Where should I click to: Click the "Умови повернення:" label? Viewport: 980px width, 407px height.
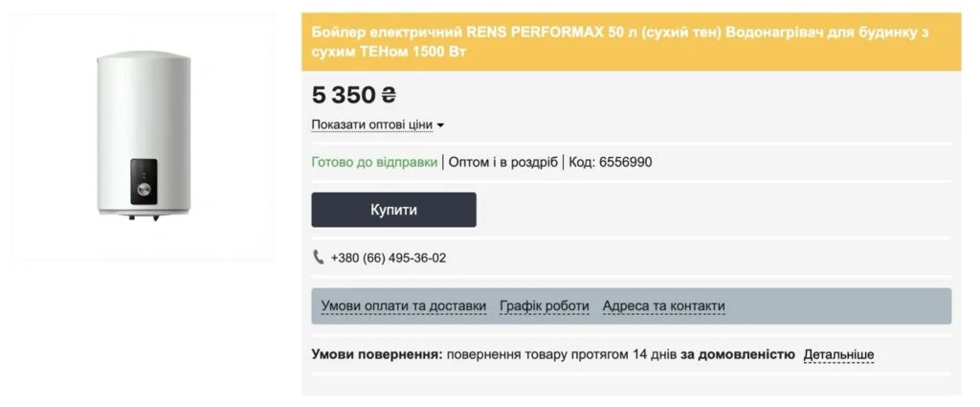[377, 354]
